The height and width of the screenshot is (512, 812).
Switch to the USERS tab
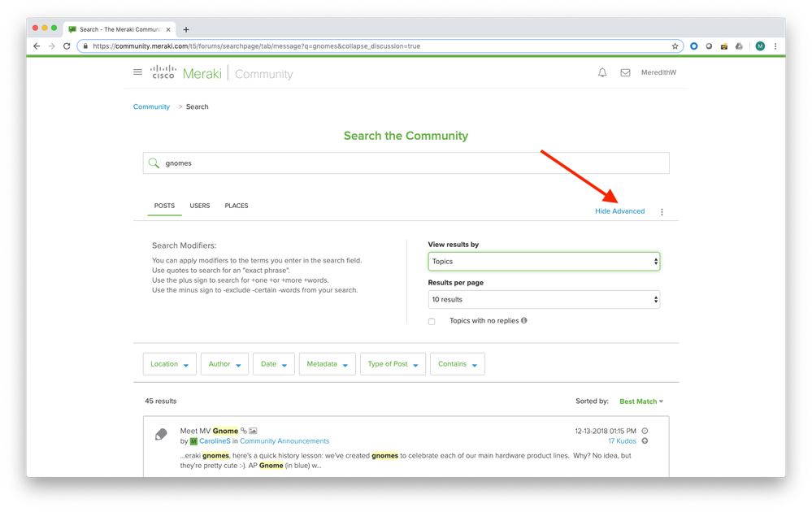click(200, 206)
